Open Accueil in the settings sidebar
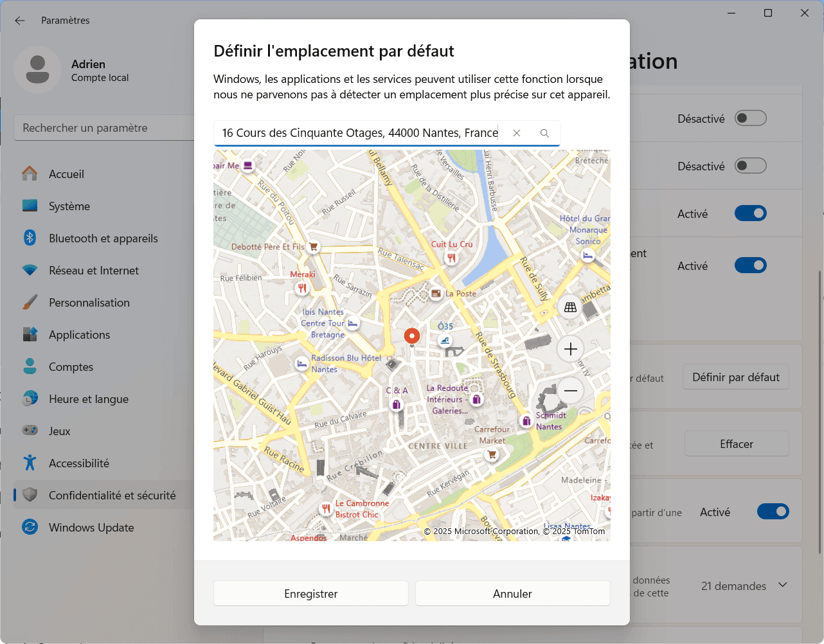Image resolution: width=824 pixels, height=644 pixels. 103,174
